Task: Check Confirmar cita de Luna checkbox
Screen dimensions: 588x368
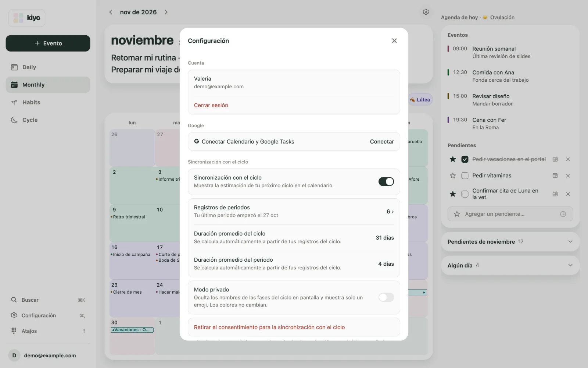Action: point(465,194)
